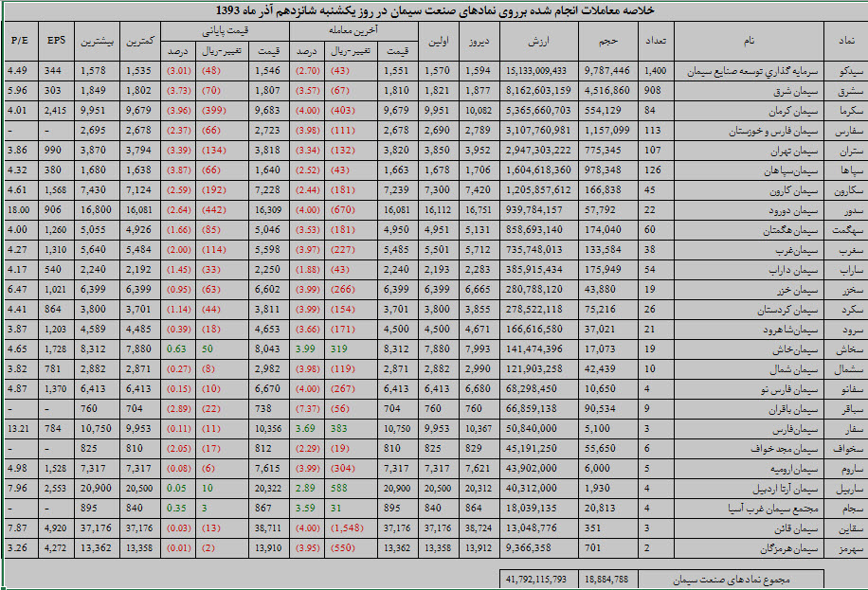
Task: Select the بیشترین column header
Action: [x=97, y=41]
